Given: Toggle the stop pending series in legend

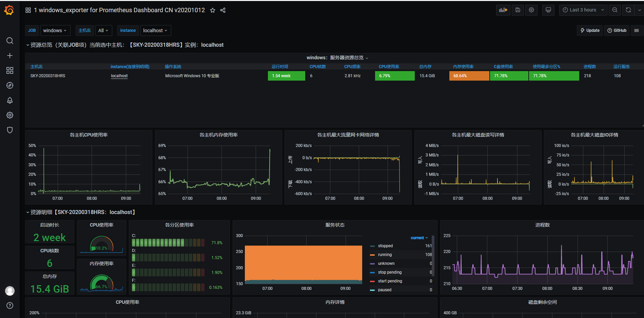Looking at the screenshot, I should (390, 272).
